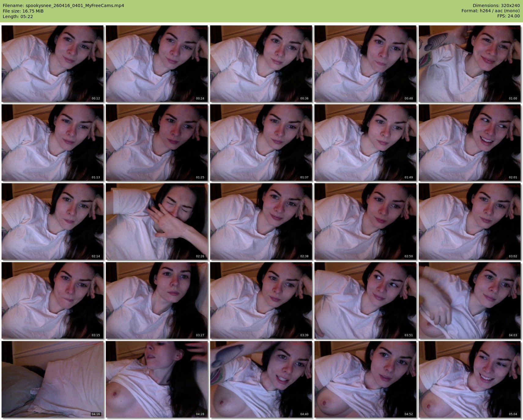Select the Format h264 / aac text

tap(490, 11)
